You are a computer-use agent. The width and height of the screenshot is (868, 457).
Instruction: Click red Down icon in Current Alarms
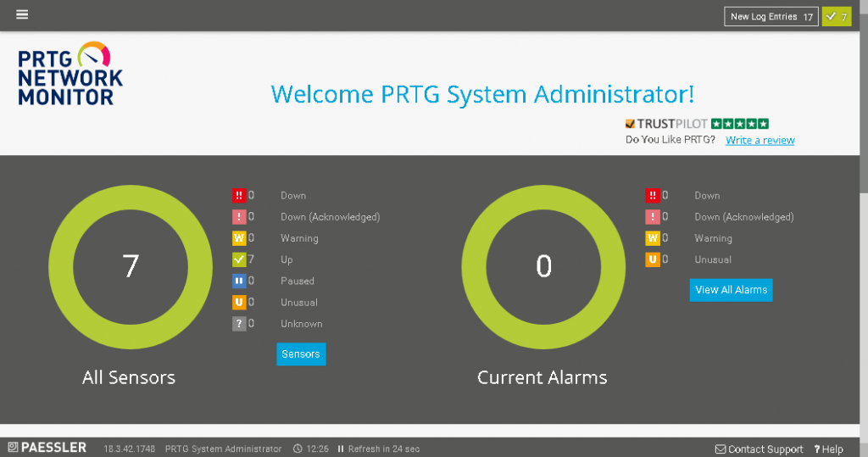(x=653, y=195)
